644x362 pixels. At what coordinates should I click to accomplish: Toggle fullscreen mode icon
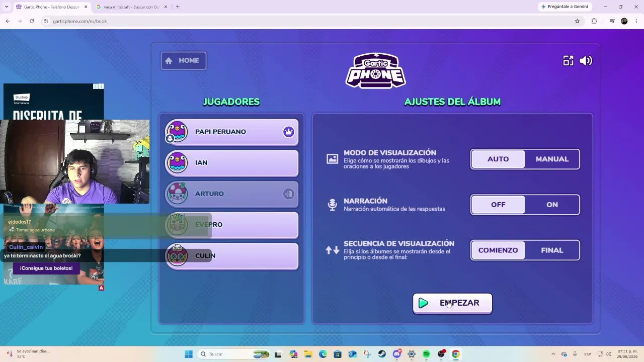coord(568,61)
